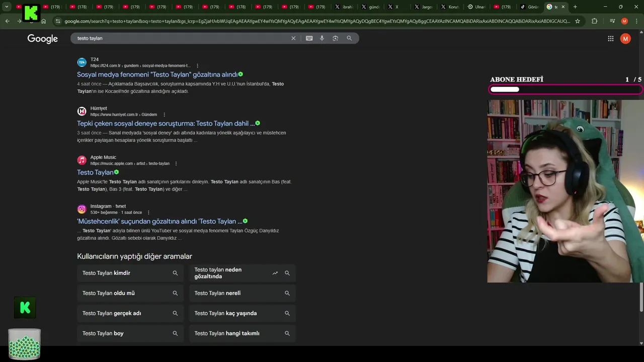The width and height of the screenshot is (644, 362).
Task: Click the Google search input field
Action: click(x=181, y=38)
